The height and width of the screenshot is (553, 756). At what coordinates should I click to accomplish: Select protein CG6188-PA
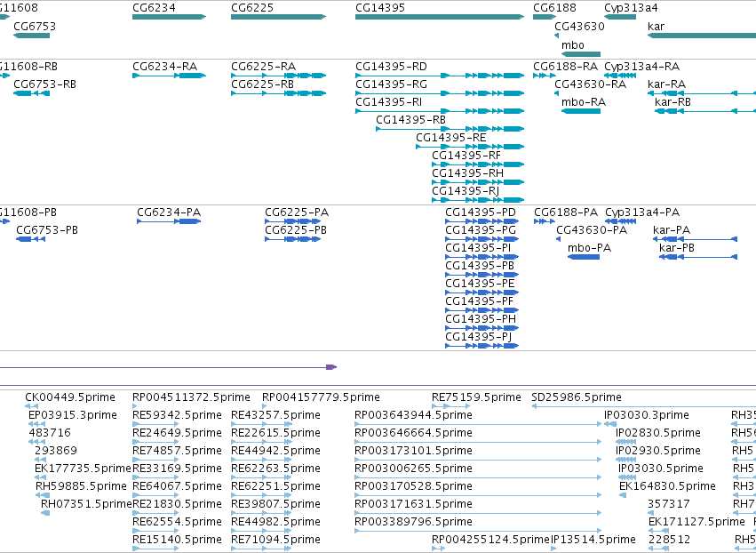(566, 212)
